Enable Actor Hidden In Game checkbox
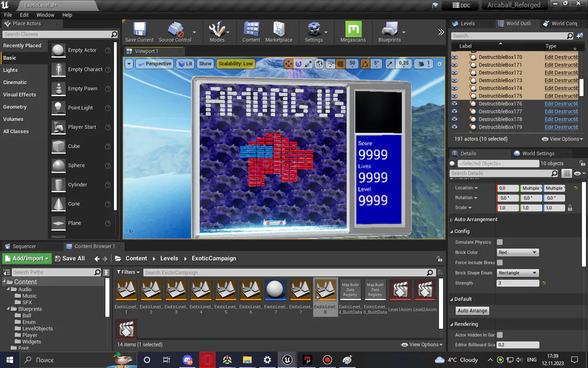588x368 pixels. coord(500,335)
